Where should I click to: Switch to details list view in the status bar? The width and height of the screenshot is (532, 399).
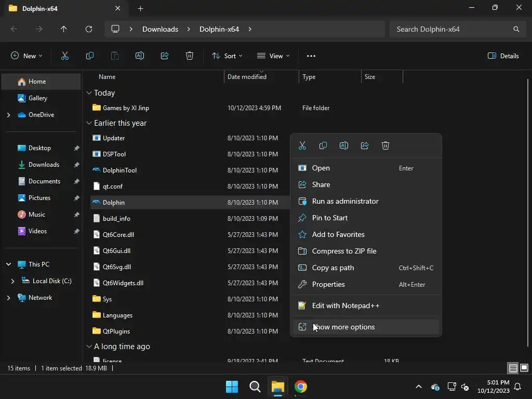click(x=513, y=368)
